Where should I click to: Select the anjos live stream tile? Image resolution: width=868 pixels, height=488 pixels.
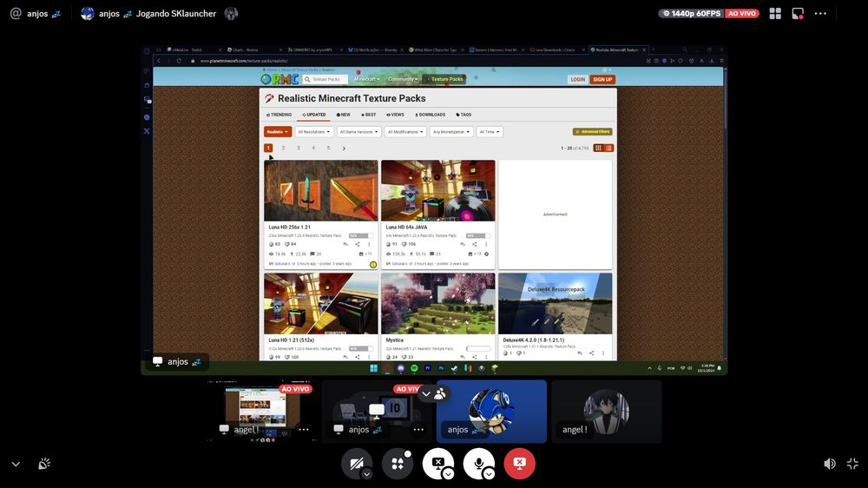377,411
